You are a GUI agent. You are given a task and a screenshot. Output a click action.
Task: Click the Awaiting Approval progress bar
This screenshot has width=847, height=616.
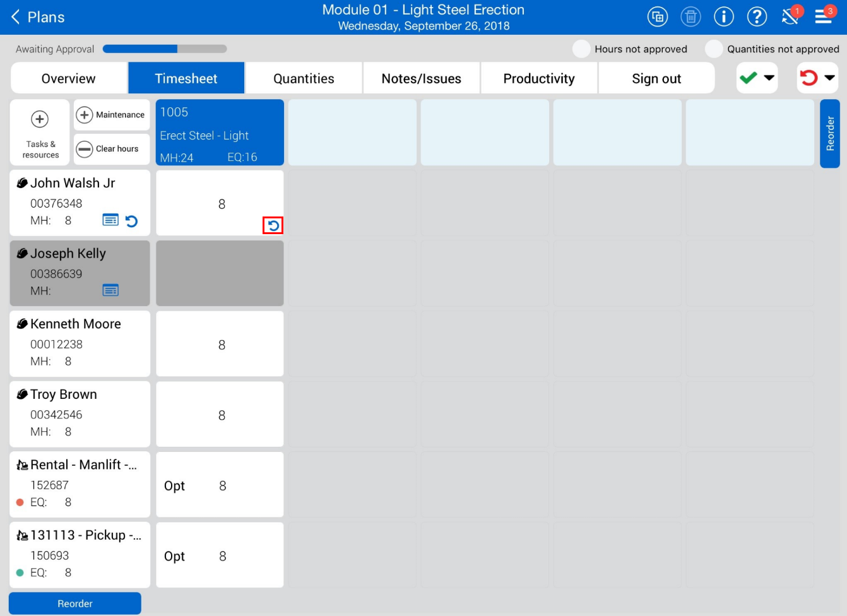coord(165,49)
